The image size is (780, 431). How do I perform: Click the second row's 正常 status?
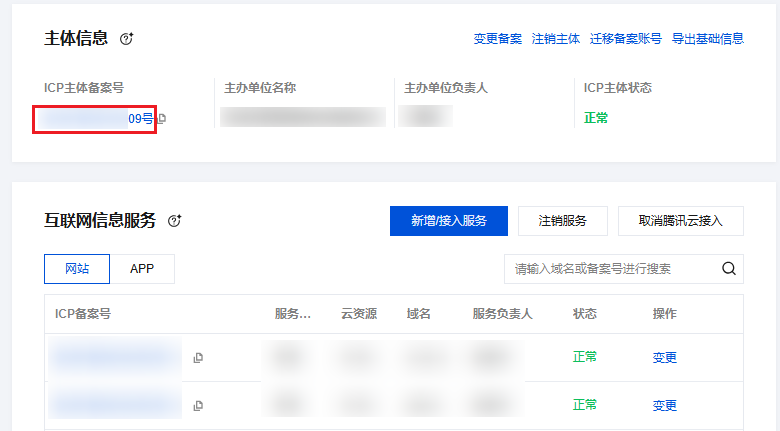(585, 405)
